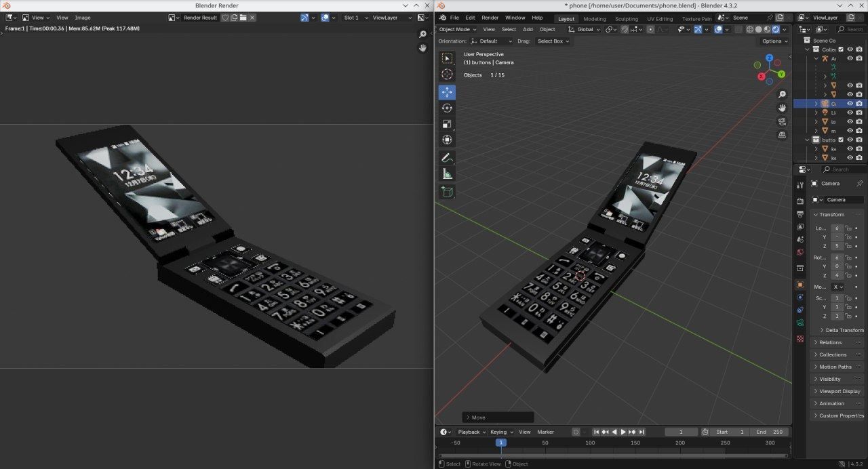The image size is (868, 469).
Task: Toggle camera view with the viewport camera icon
Action: [782, 121]
